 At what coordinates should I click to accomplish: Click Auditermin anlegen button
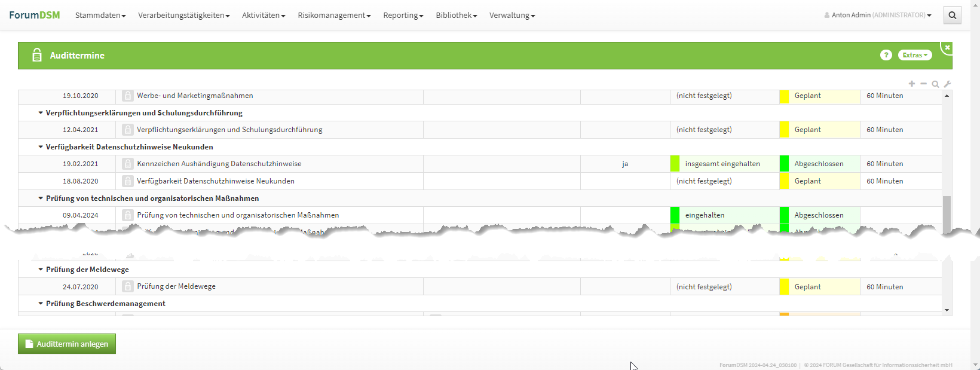67,344
